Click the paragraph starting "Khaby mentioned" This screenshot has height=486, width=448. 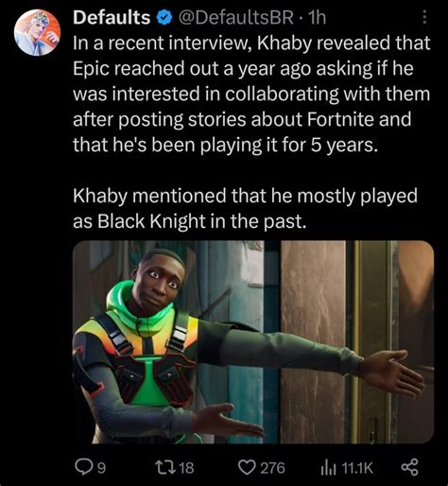(x=245, y=208)
